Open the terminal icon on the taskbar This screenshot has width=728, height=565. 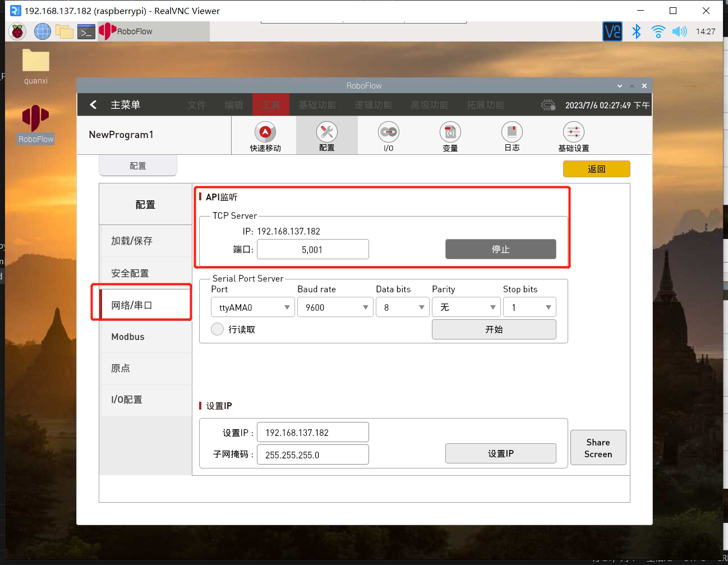tap(86, 31)
